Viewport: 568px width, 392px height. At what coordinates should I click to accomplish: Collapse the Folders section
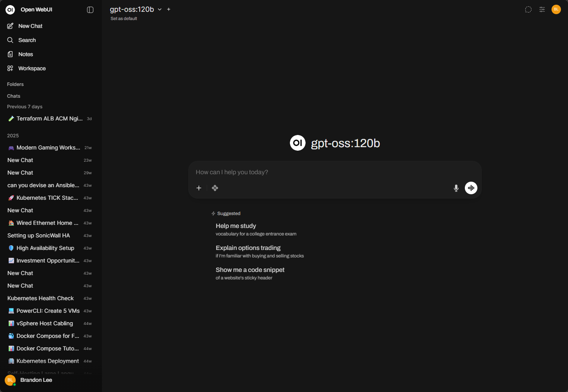click(15, 84)
